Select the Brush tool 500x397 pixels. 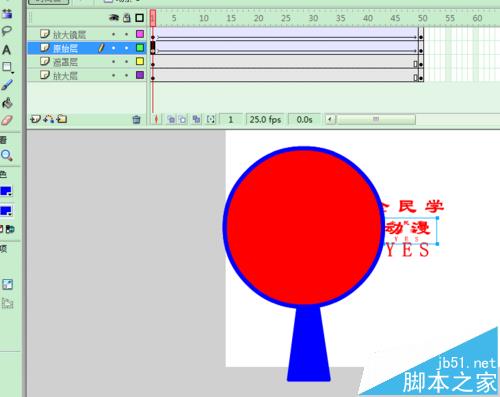click(7, 85)
